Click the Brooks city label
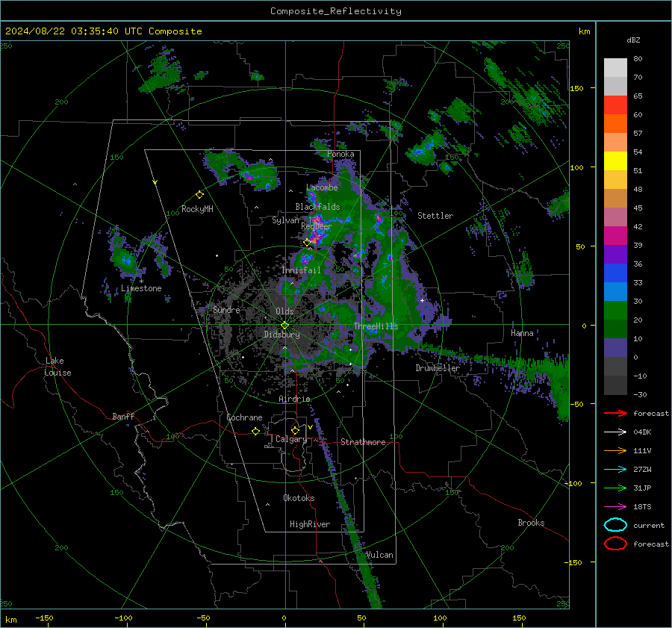The height and width of the screenshot is (628, 672). [531, 523]
